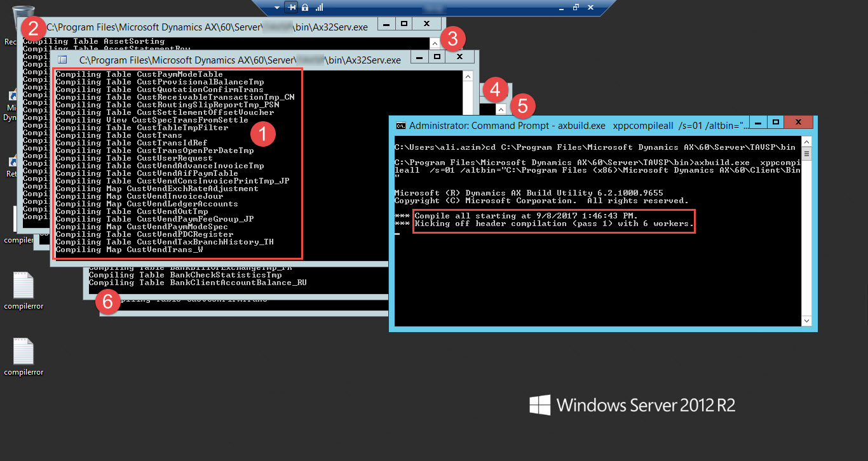The width and height of the screenshot is (868, 461).
Task: Click line 'Compiling Map CustVendPaymModeSpec'
Action: click(142, 227)
